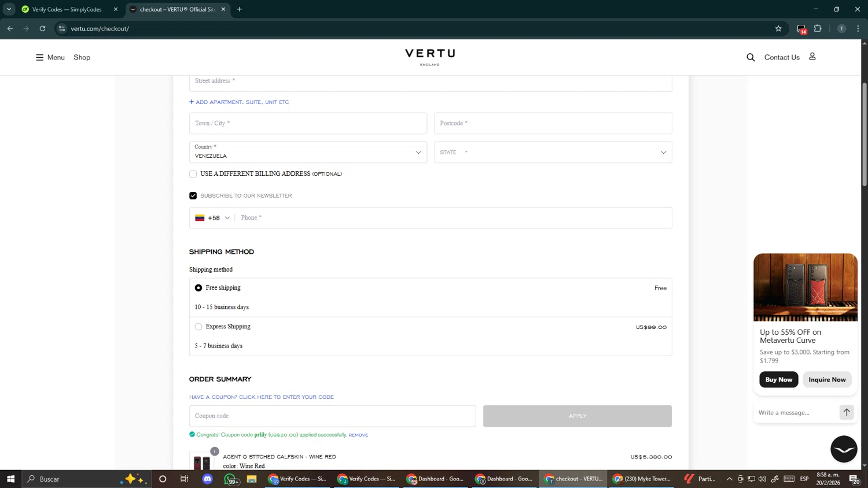Open Task View on taskbar
This screenshot has height=488, width=868.
click(185, 479)
